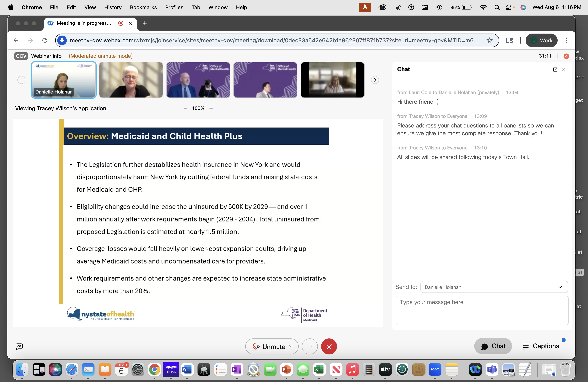The height and width of the screenshot is (382, 588).
Task: Reload the Webex page
Action: (x=45, y=41)
